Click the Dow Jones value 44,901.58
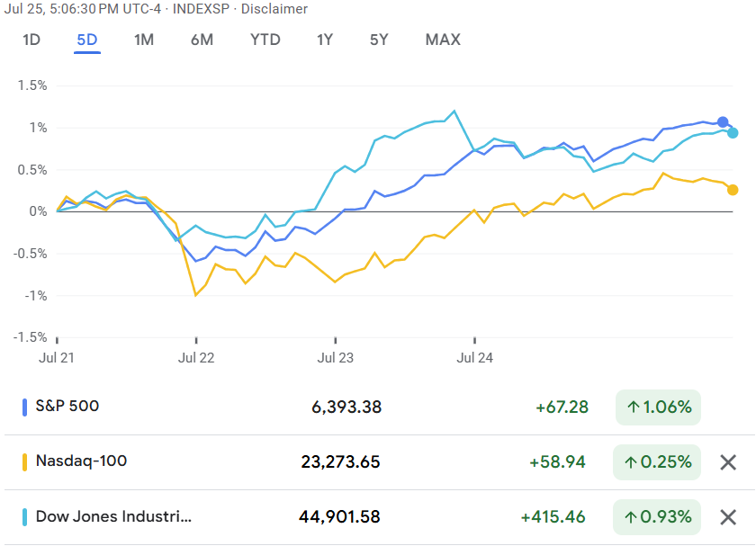This screenshot has width=756, height=546. (339, 517)
